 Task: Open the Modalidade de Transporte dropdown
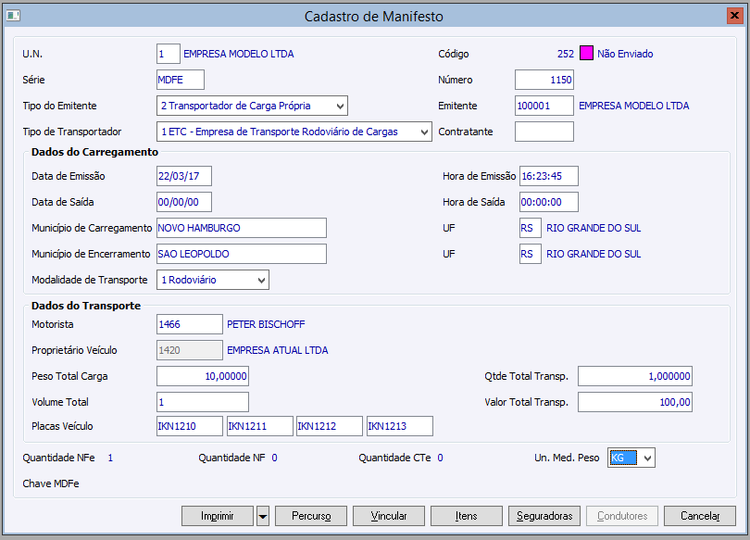click(261, 280)
